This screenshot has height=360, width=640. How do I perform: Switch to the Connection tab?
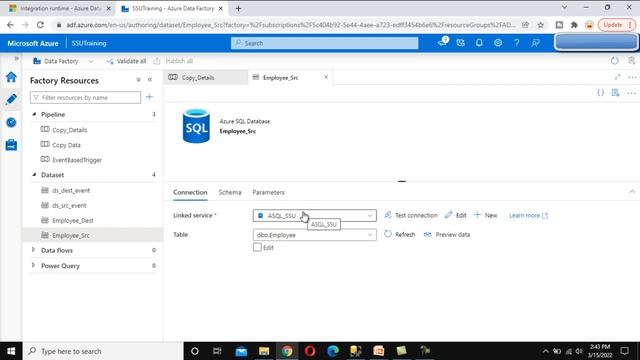coord(190,192)
